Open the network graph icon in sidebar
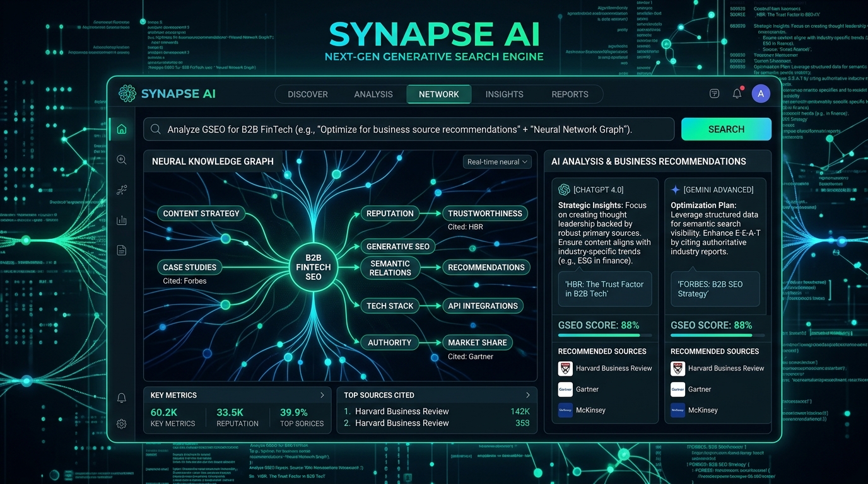This screenshot has height=484, width=868. 122,190
